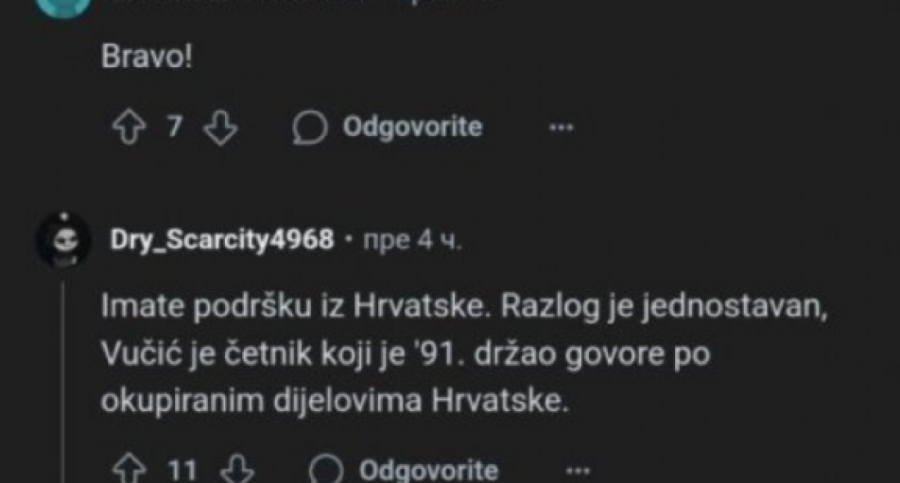Downvote Dry_Scarcity4968's comment
This screenshot has width=900, height=483.
[x=237, y=469]
